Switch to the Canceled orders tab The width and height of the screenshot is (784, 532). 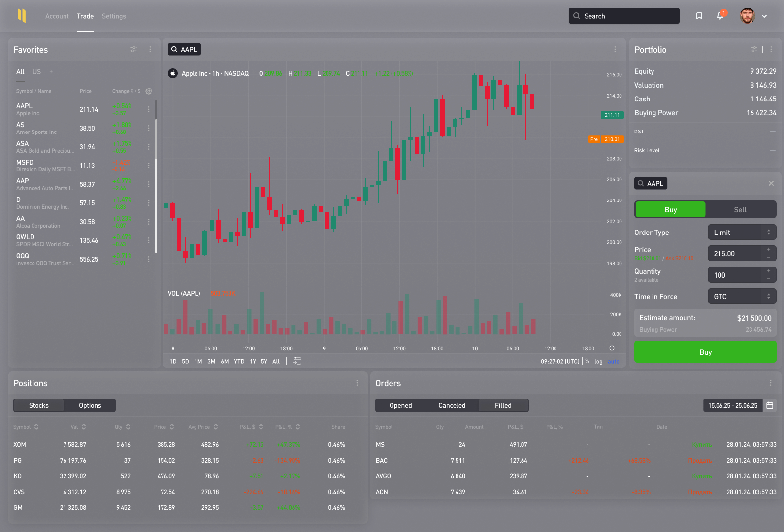tap(452, 405)
